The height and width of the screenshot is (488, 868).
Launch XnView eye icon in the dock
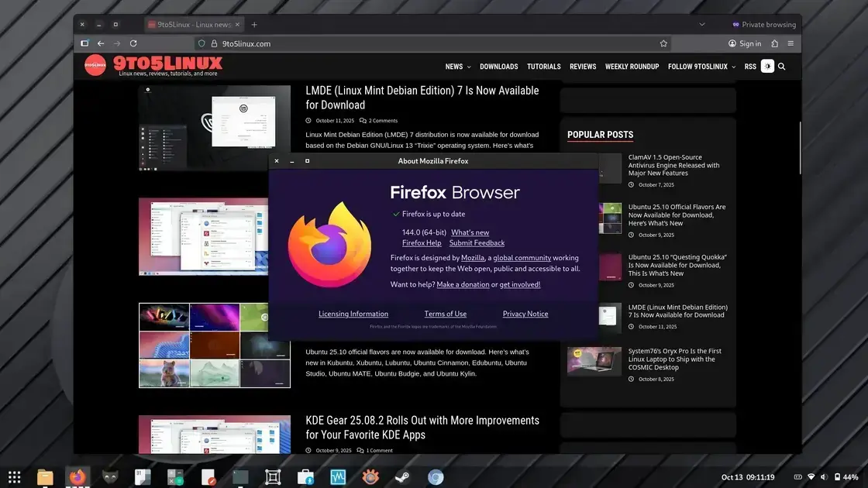click(370, 477)
